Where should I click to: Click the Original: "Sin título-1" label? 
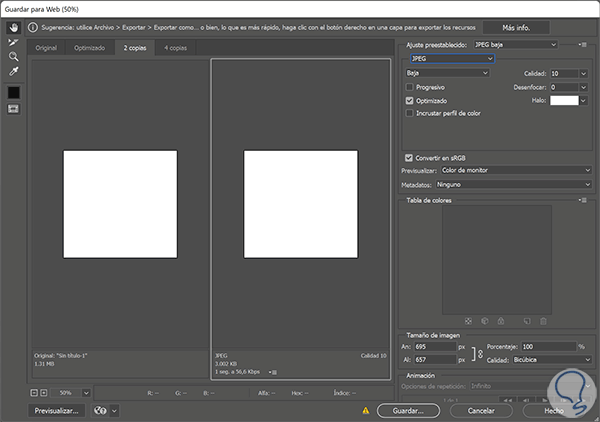pos(61,355)
